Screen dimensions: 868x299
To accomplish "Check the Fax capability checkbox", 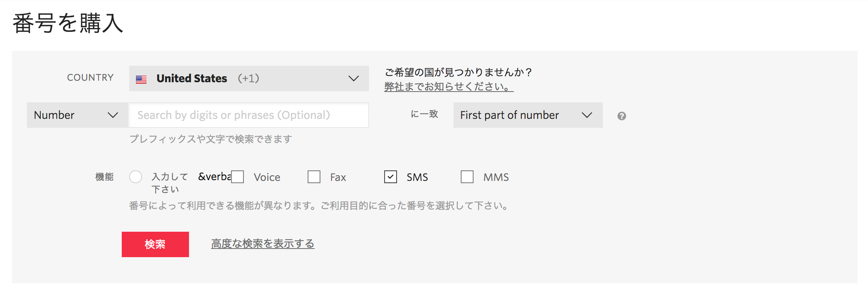I will tap(314, 177).
